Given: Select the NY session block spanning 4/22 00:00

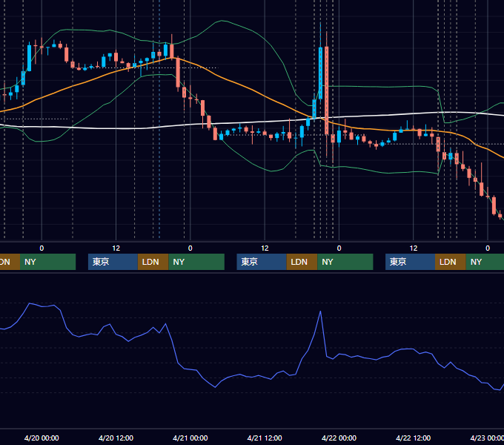Looking at the screenshot, I should pos(345,262).
